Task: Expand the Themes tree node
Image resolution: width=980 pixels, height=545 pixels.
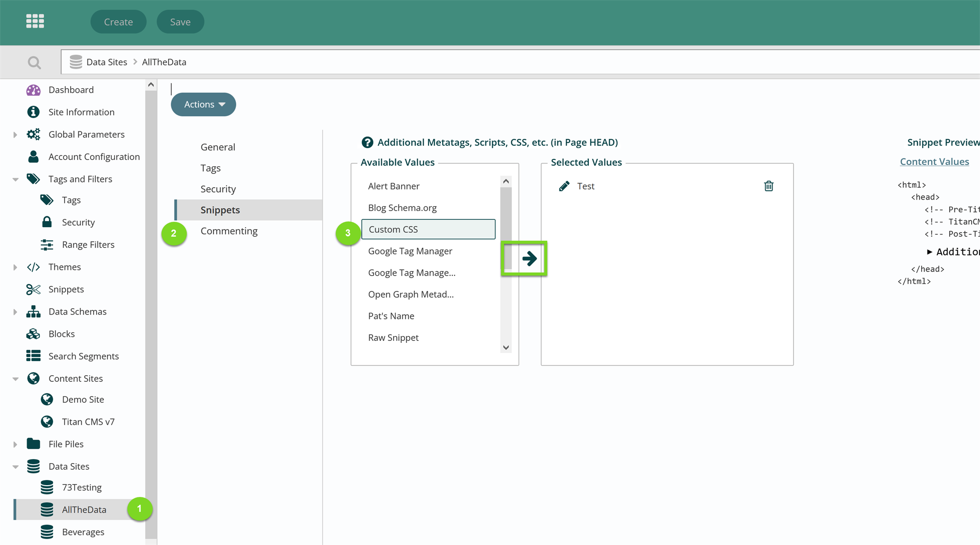Action: tap(15, 267)
